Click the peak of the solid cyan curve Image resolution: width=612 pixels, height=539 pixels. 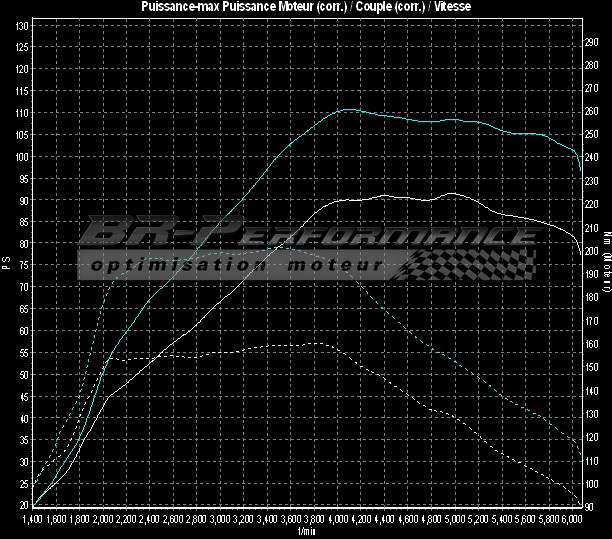346,109
